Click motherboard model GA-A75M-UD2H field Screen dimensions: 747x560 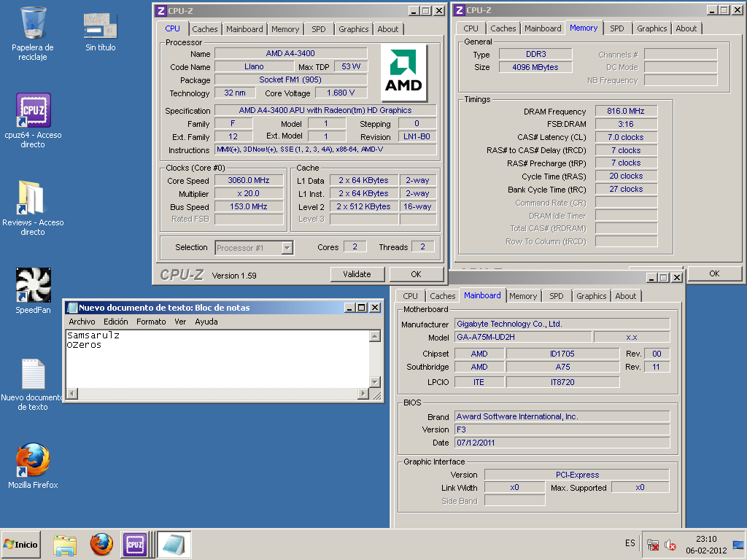pos(522,337)
